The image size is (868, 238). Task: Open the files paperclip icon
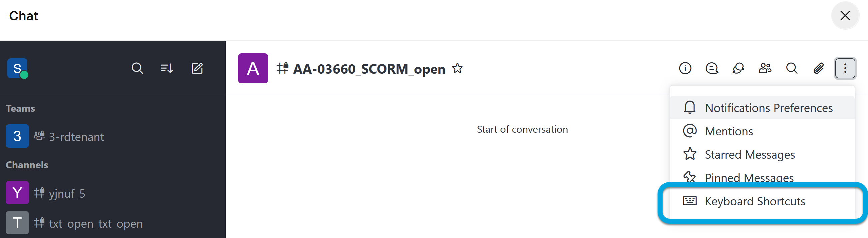[818, 68]
